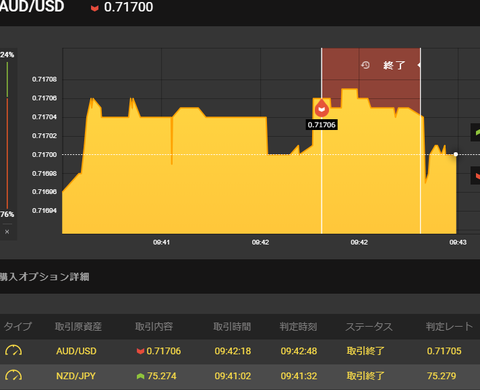Click the 判定時刻 column header
The width and height of the screenshot is (480, 390).
(298, 326)
